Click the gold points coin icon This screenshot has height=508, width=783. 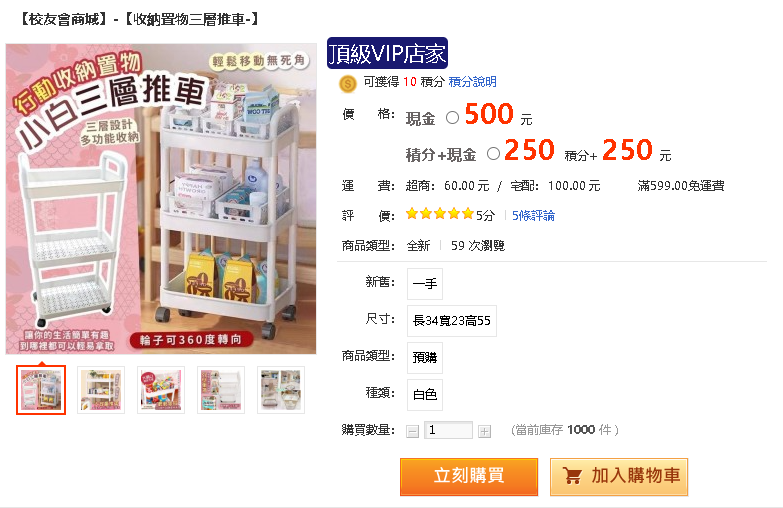click(348, 83)
